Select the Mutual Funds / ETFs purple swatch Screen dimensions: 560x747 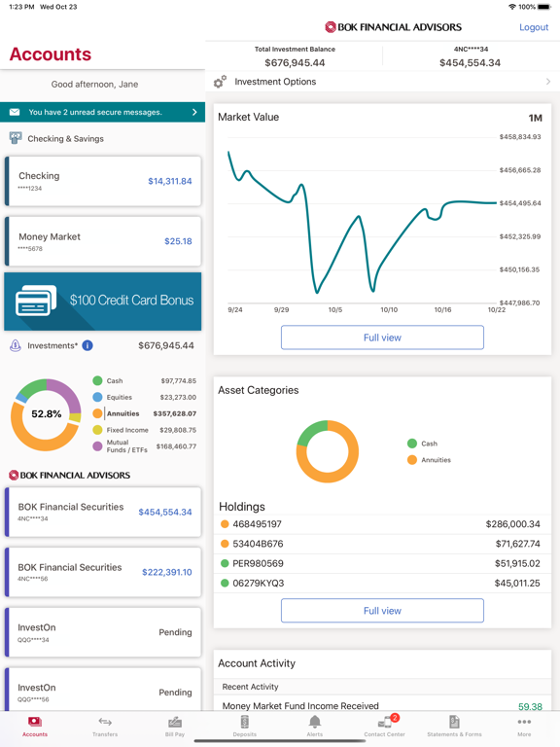pyautogui.click(x=97, y=445)
